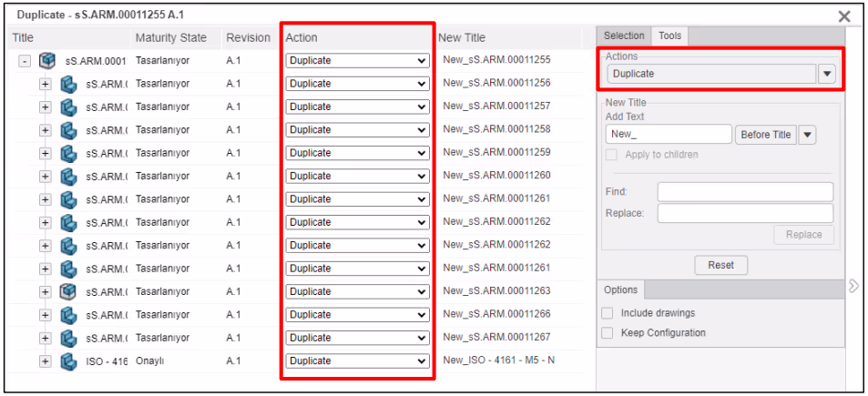Viewport: 868px width, 396px height.
Task: Click the Replace text input field
Action: [745, 213]
